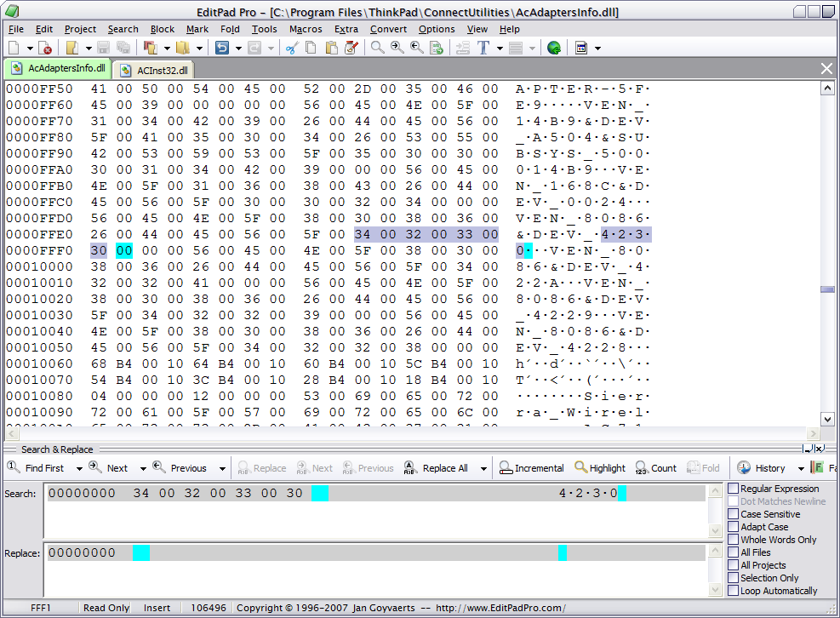Click the file navigator window icon
The width and height of the screenshot is (840, 618).
[x=581, y=49]
